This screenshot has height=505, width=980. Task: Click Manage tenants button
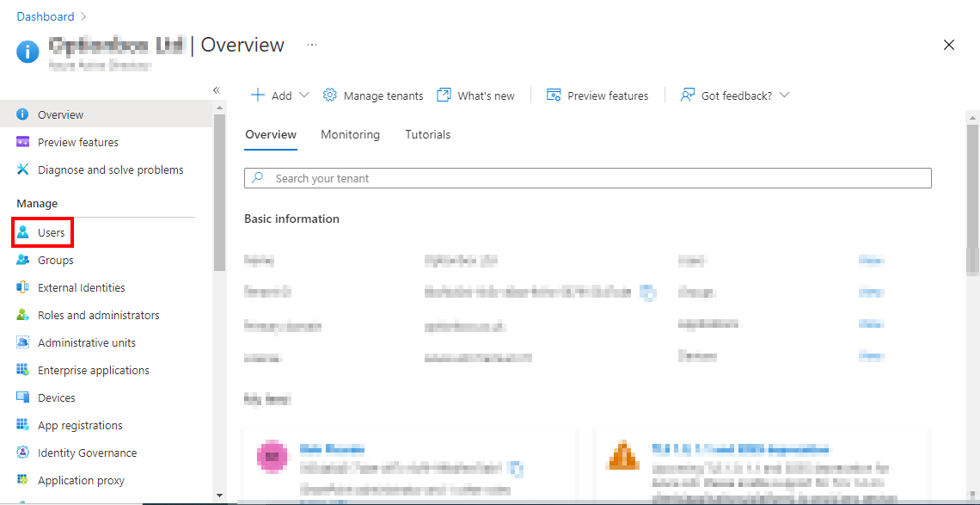click(373, 95)
